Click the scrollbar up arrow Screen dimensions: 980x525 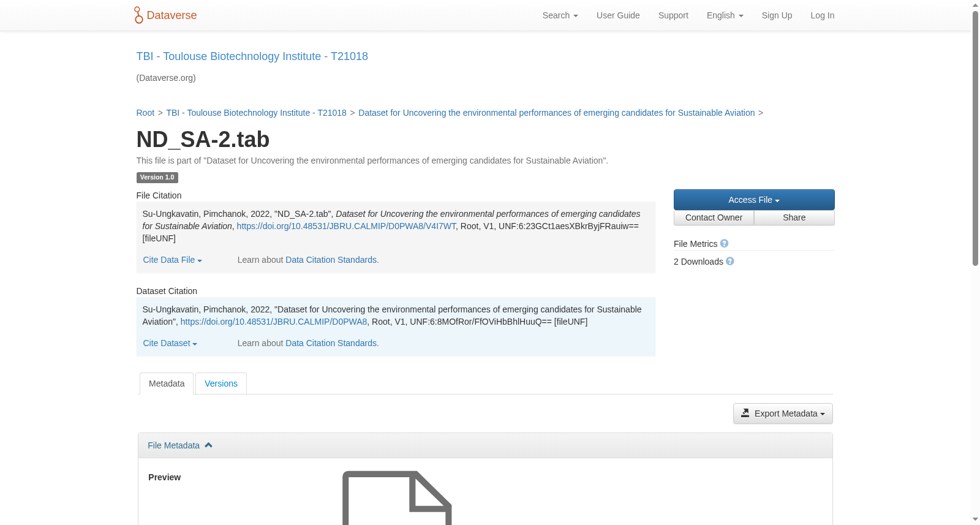pyautogui.click(x=975, y=5)
